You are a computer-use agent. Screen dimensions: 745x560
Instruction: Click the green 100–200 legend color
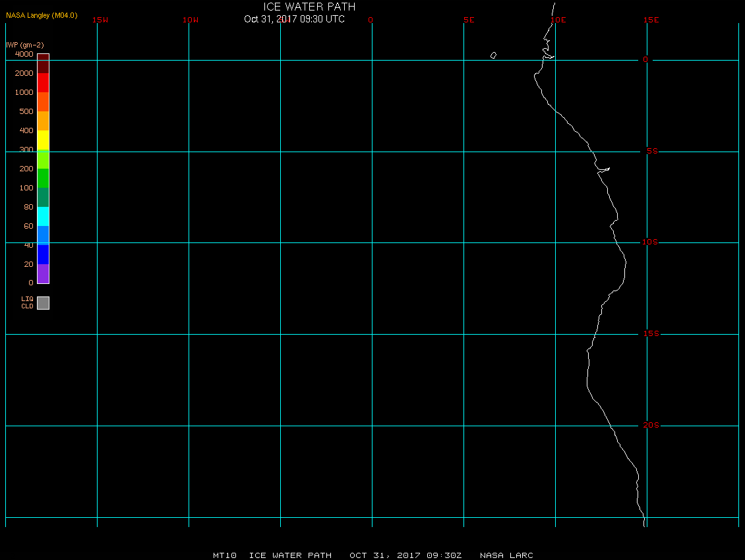(x=44, y=178)
